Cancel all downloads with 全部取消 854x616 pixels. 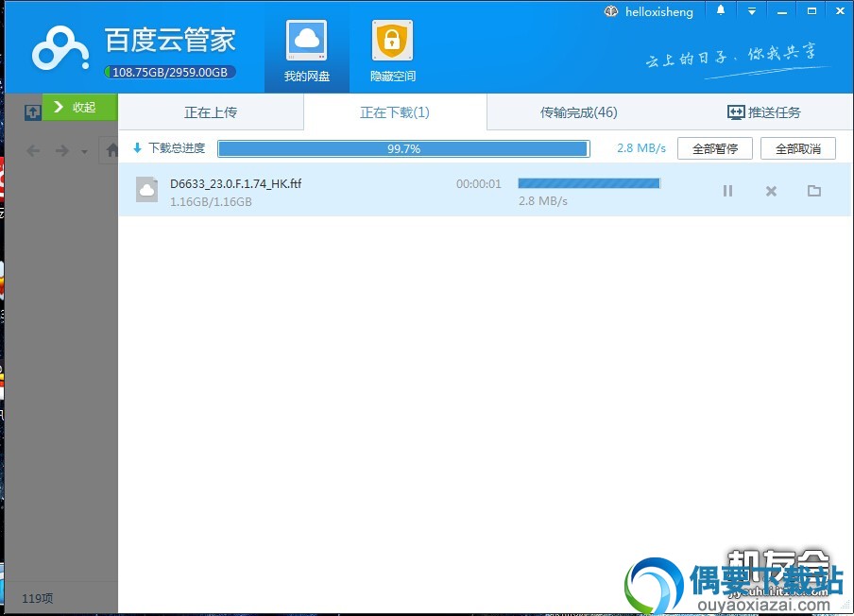click(x=798, y=148)
